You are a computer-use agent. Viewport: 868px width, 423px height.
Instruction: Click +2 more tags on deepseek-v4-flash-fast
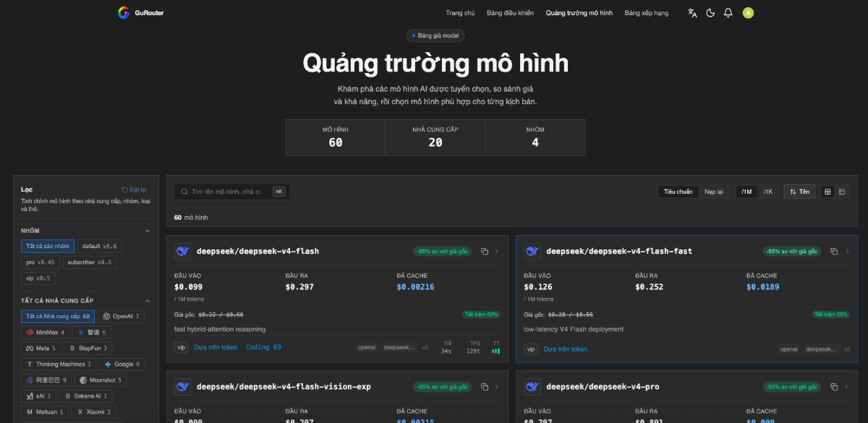846,349
